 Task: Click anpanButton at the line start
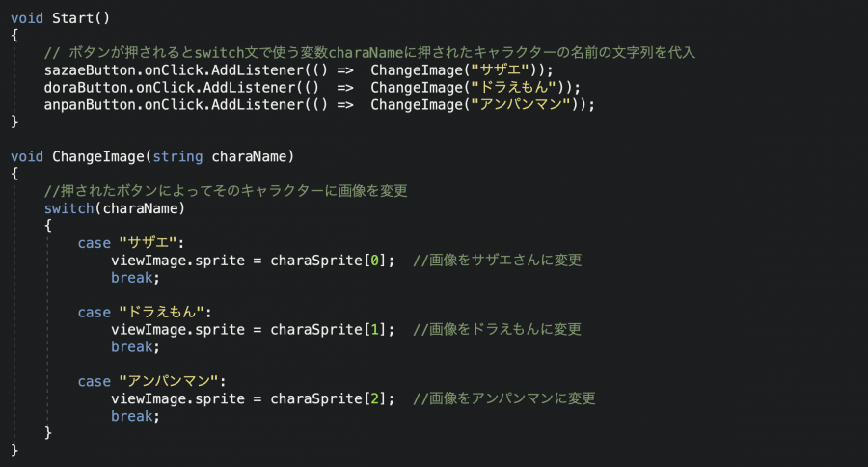tap(90, 105)
